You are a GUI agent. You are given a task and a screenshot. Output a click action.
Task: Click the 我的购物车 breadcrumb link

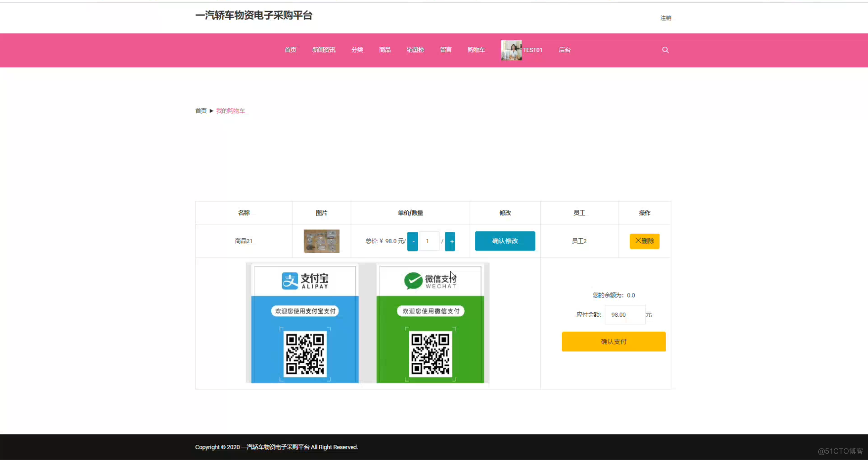(231, 111)
